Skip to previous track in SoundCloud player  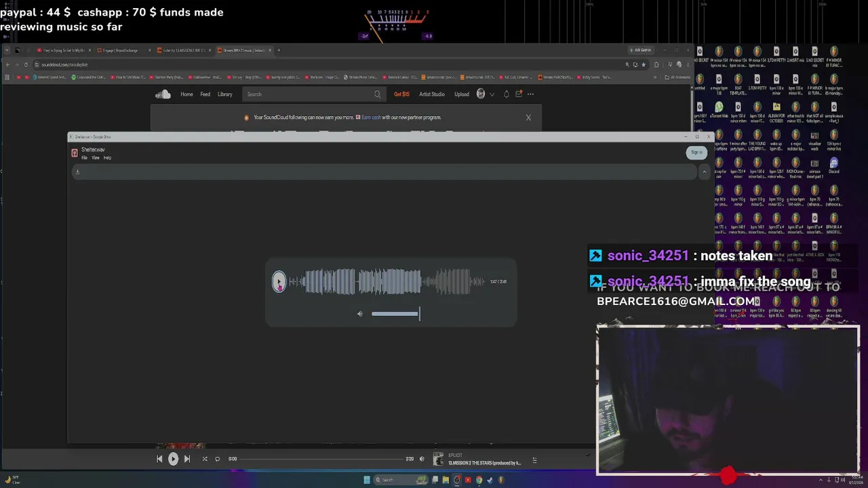[159, 459]
